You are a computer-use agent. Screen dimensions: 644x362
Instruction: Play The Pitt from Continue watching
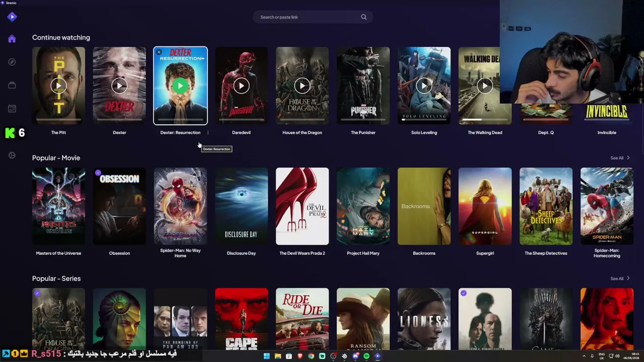[x=58, y=86]
